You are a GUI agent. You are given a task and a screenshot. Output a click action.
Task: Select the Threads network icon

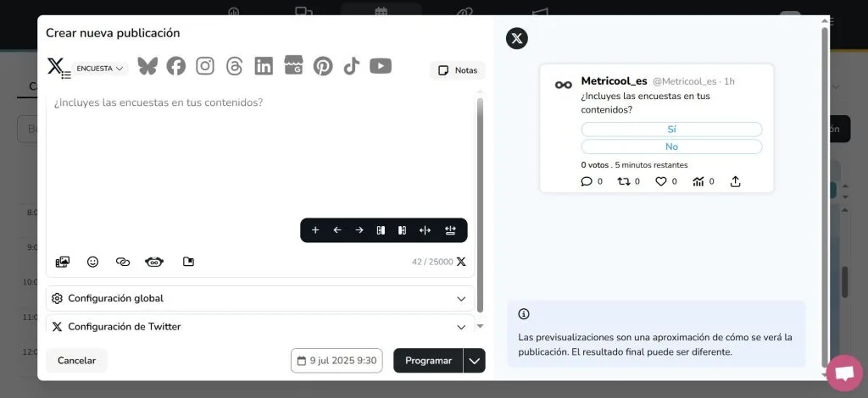click(235, 66)
